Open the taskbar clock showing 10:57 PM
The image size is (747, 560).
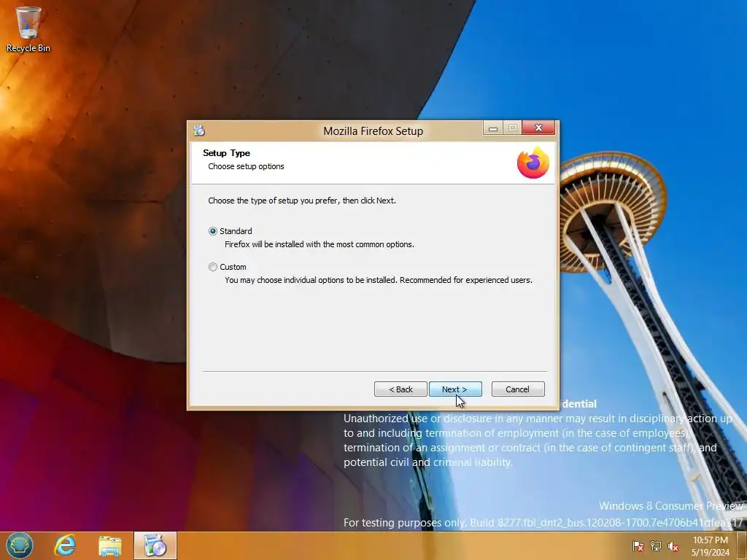(x=710, y=545)
